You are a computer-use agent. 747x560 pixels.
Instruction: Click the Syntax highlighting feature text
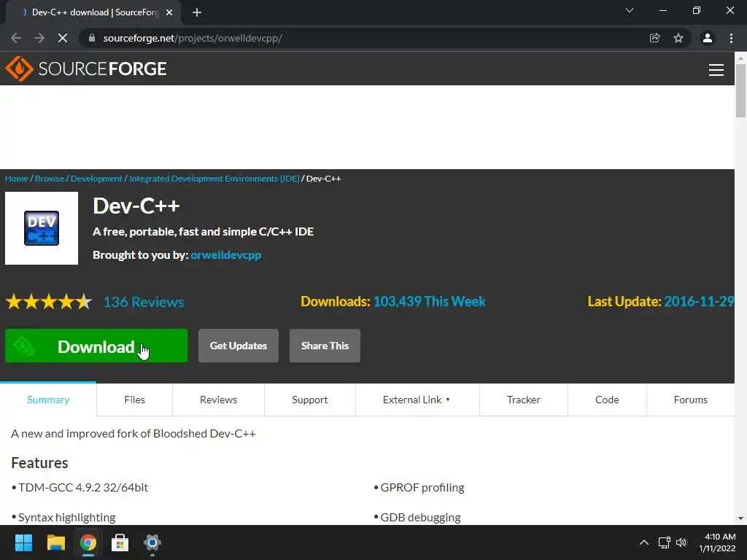[66, 517]
